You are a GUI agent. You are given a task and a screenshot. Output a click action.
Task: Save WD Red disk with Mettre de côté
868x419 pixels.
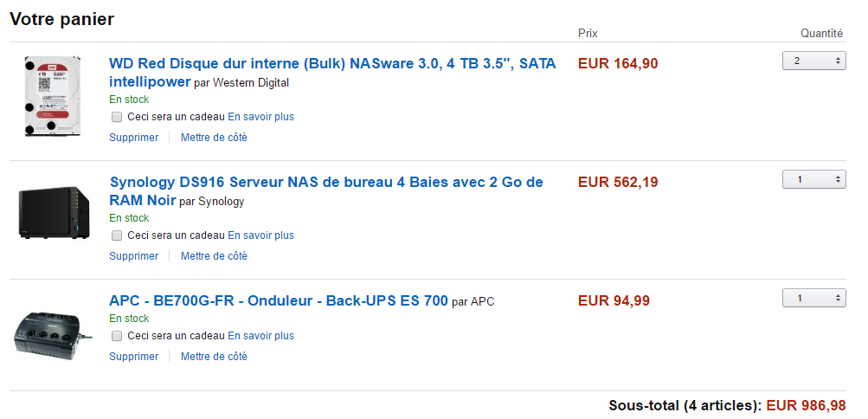pos(214,137)
